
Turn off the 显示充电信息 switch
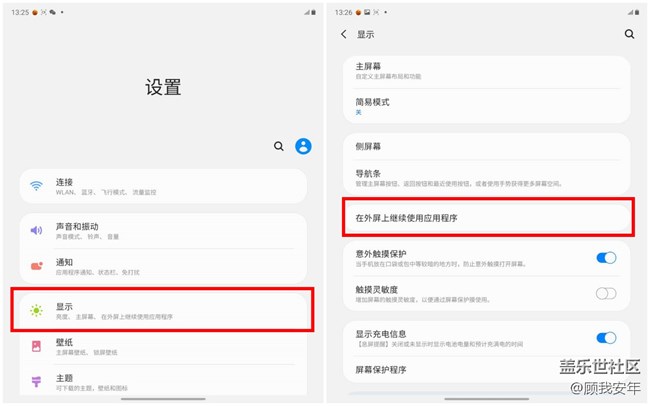click(x=606, y=338)
